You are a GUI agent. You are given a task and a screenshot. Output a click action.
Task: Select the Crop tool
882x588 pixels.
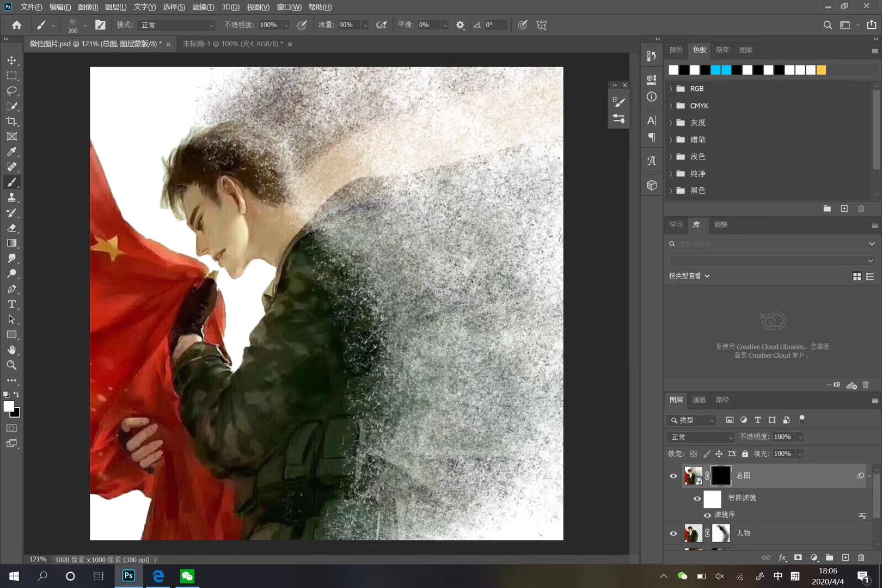pyautogui.click(x=11, y=121)
